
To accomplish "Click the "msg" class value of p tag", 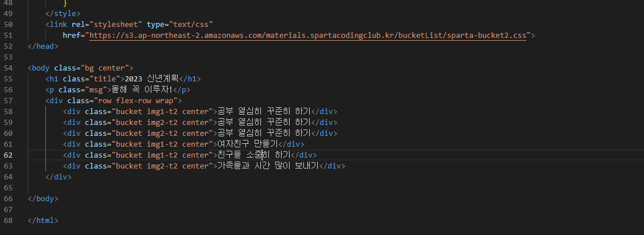I will point(96,90).
